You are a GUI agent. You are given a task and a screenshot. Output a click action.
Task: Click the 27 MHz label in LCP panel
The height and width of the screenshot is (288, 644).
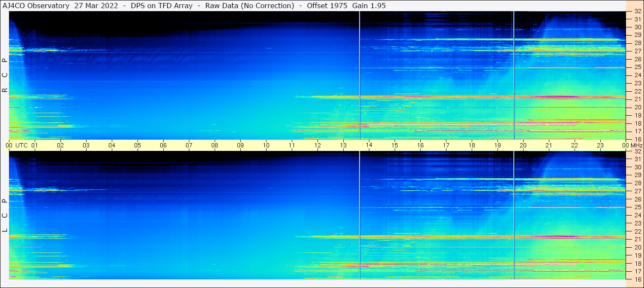coord(638,191)
